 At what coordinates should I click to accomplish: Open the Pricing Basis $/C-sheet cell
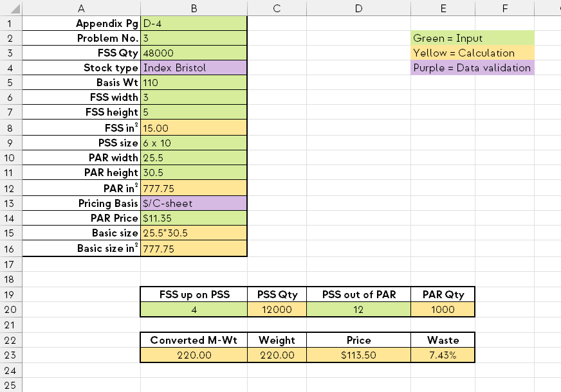coord(194,203)
